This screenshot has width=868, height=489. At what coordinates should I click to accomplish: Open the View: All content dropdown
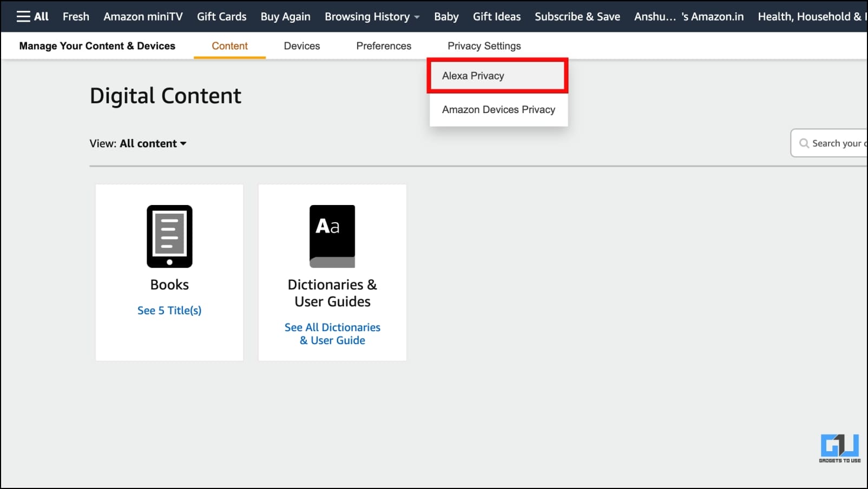coord(138,143)
